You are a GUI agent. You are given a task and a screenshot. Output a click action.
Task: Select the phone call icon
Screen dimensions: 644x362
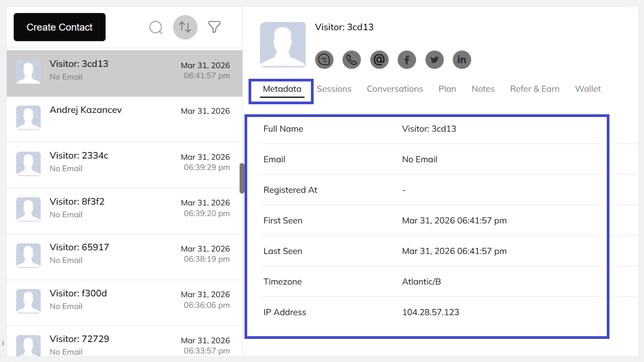pos(352,60)
